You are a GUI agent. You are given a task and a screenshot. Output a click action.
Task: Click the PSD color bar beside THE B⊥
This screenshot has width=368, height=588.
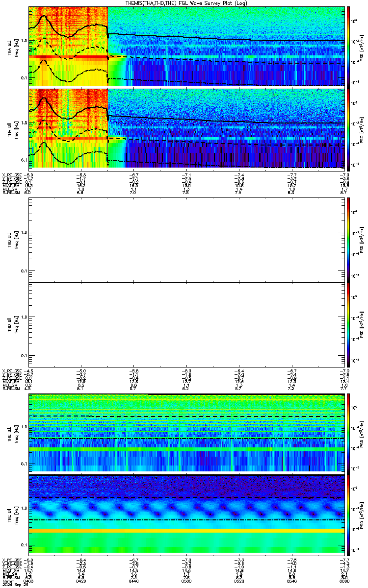coord(348,432)
